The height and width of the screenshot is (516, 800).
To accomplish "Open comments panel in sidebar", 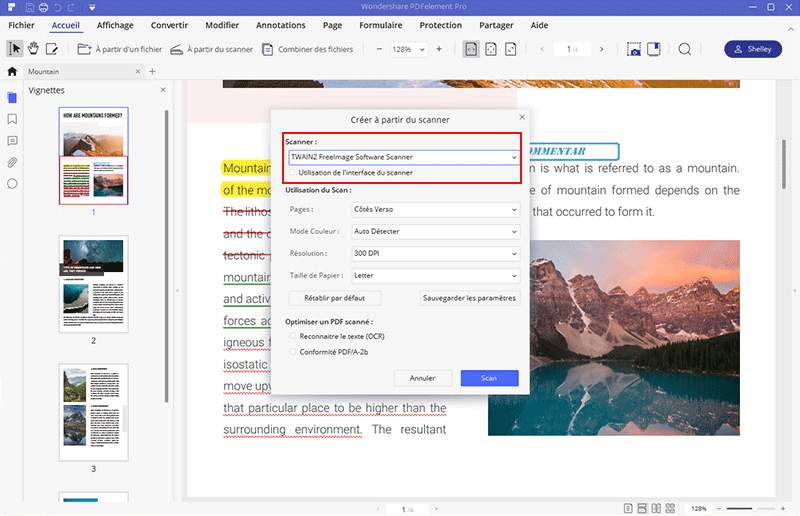I will point(12,141).
